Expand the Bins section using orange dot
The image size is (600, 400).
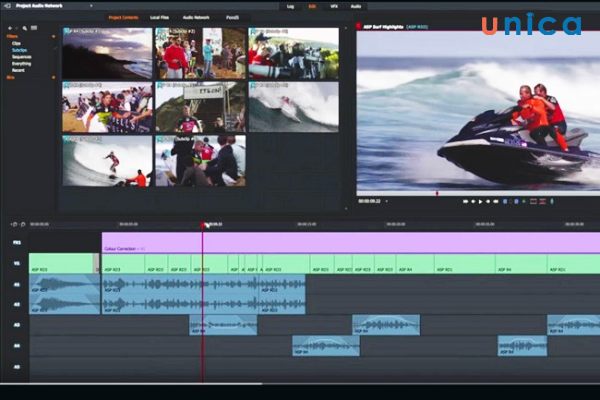click(54, 77)
